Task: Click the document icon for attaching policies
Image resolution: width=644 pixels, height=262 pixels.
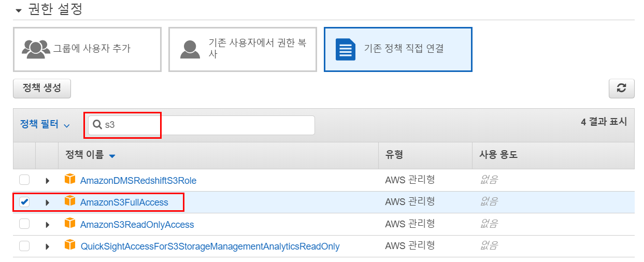Action: tap(346, 49)
